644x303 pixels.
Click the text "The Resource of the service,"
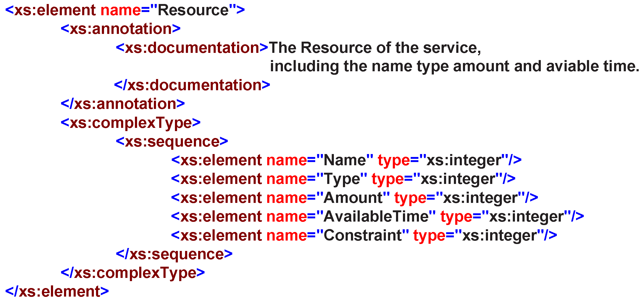pyautogui.click(x=375, y=48)
